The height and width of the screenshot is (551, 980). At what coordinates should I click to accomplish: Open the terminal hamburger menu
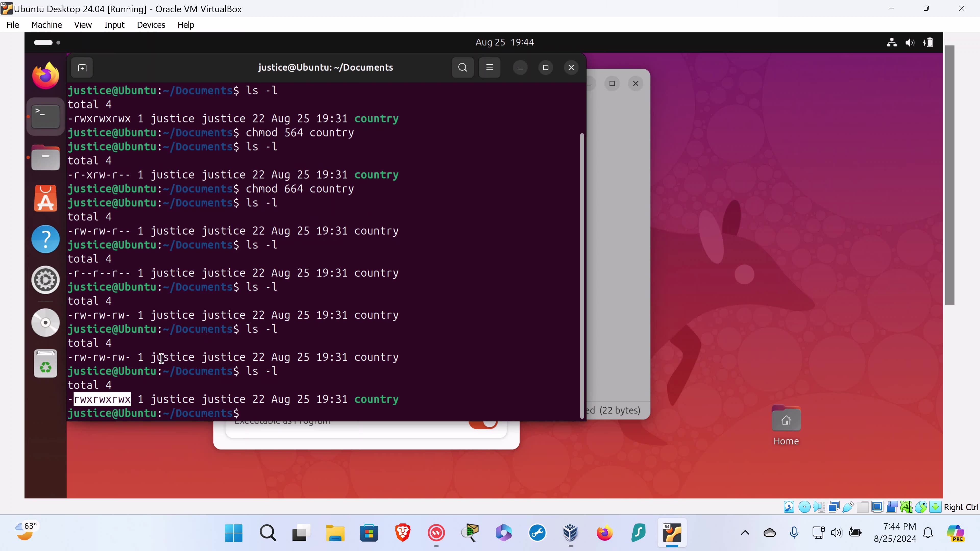490,67
